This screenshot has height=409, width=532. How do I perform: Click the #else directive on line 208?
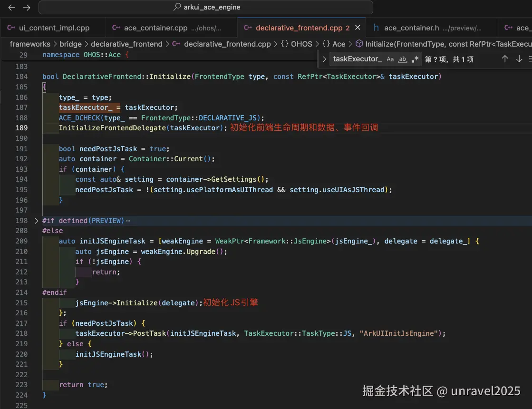(53, 231)
